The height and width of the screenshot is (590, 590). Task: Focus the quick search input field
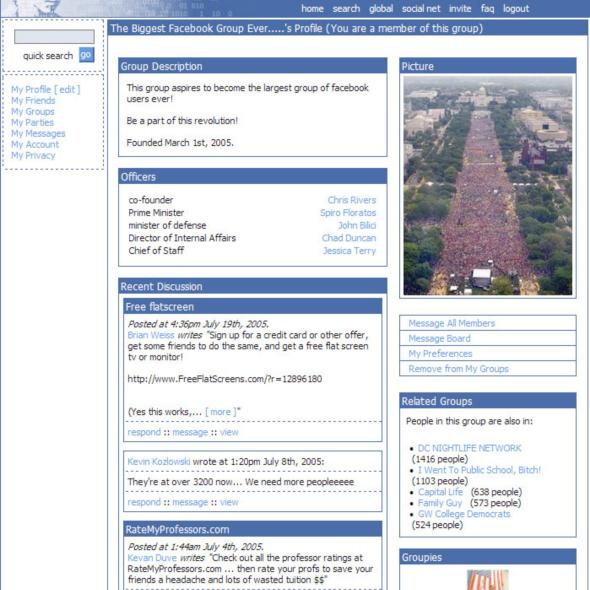[54, 37]
